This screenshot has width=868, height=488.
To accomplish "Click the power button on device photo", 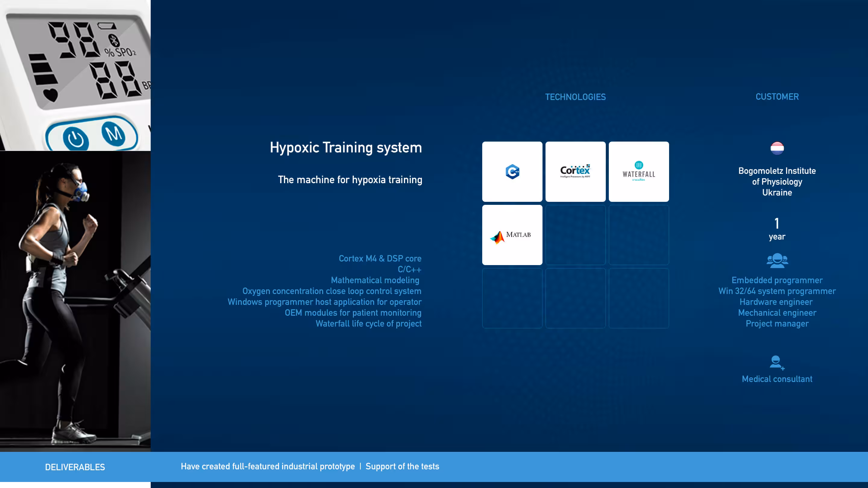I will tap(75, 139).
